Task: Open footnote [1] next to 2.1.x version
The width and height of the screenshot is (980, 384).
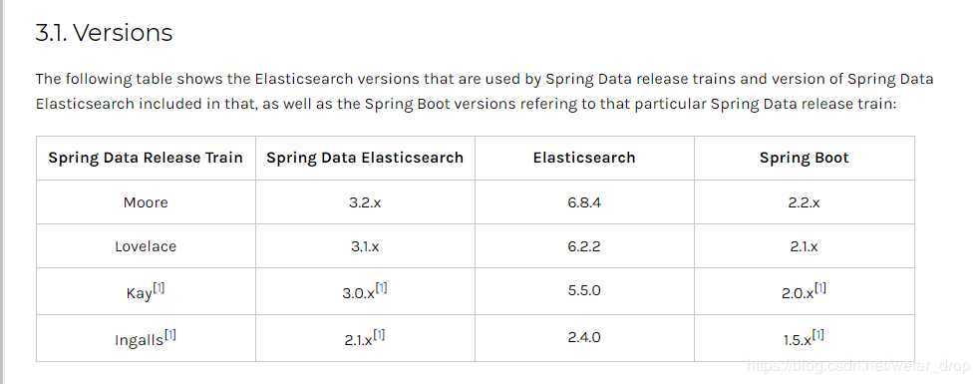Action: point(379,335)
